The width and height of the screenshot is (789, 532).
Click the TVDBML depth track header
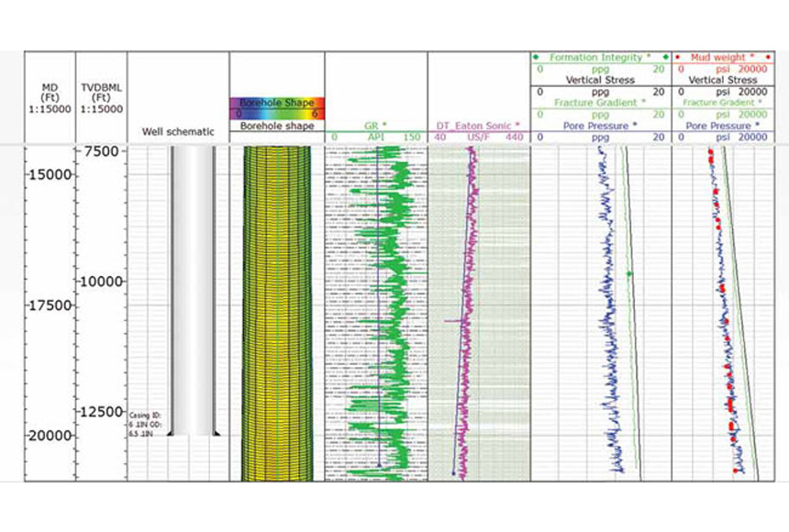[101, 96]
